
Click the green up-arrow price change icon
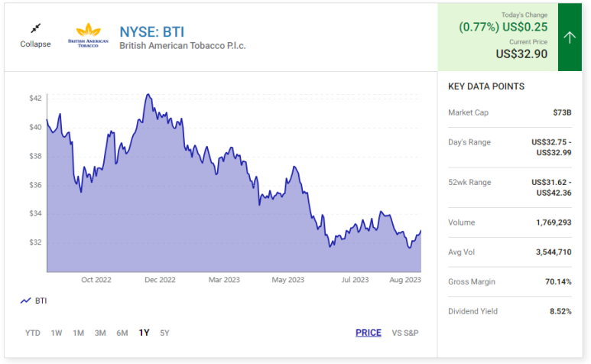coord(570,37)
